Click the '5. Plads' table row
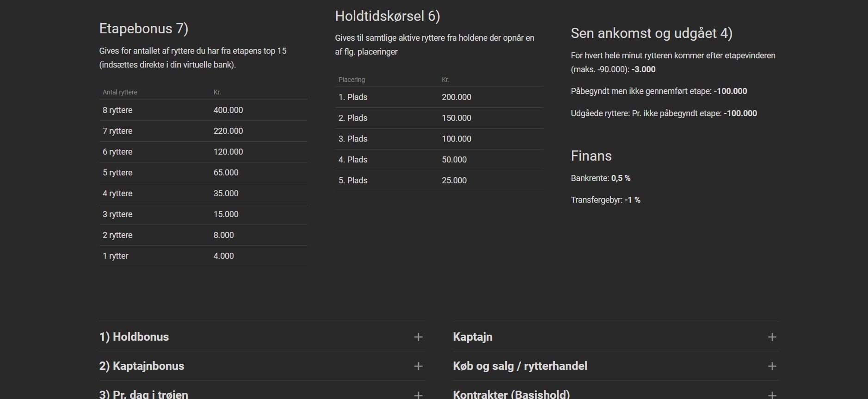Viewport: 868px width, 399px height. tap(438, 181)
